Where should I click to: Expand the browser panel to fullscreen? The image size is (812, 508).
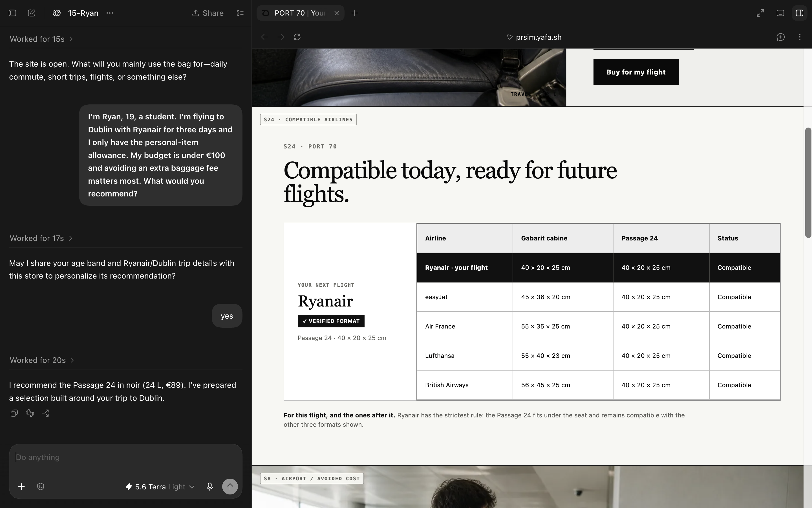coord(760,13)
